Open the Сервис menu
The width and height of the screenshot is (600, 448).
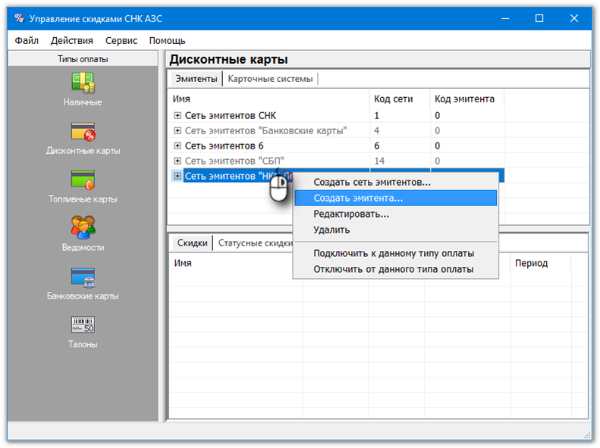[121, 41]
